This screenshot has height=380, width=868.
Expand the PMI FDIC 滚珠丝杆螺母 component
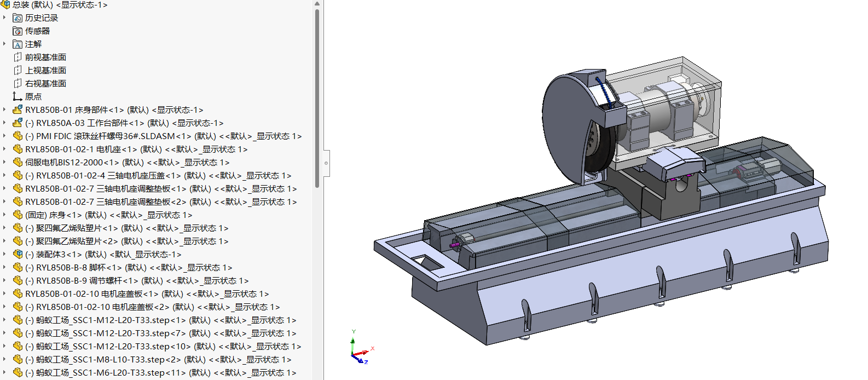(4, 136)
